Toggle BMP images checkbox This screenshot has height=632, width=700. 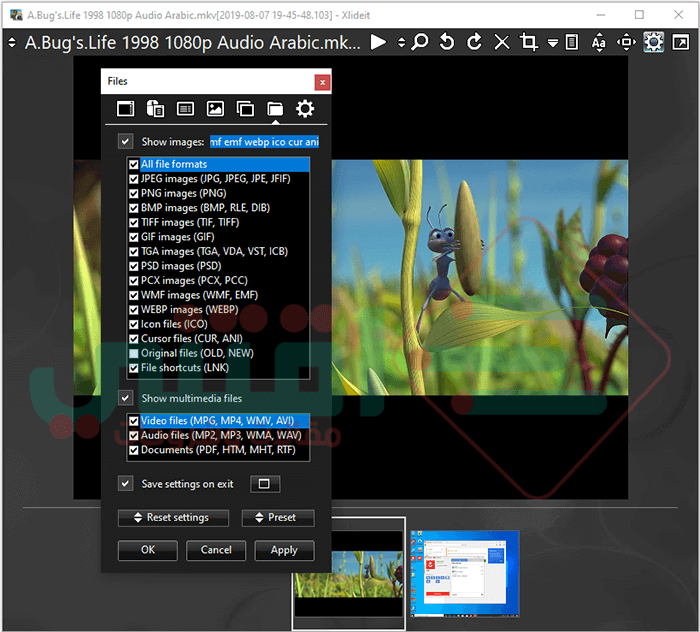pos(133,208)
